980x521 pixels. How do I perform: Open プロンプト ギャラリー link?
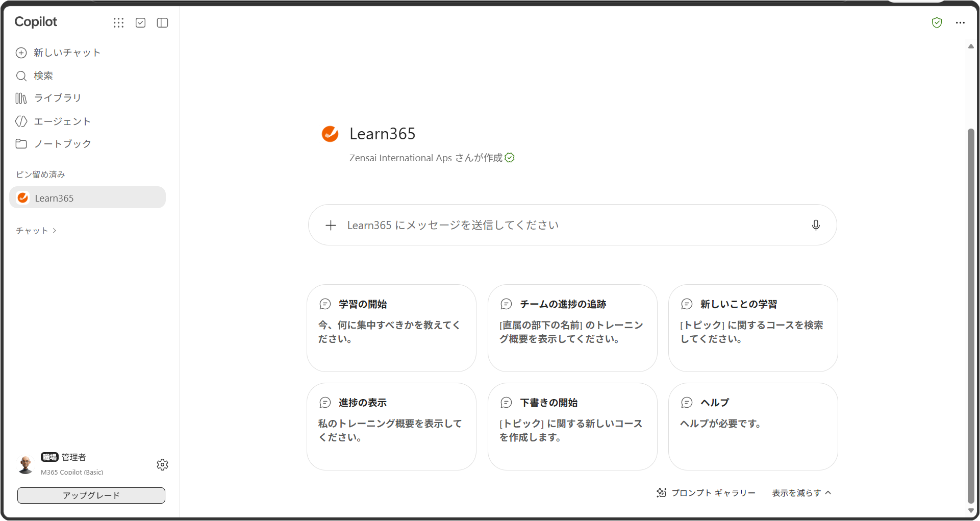click(706, 492)
